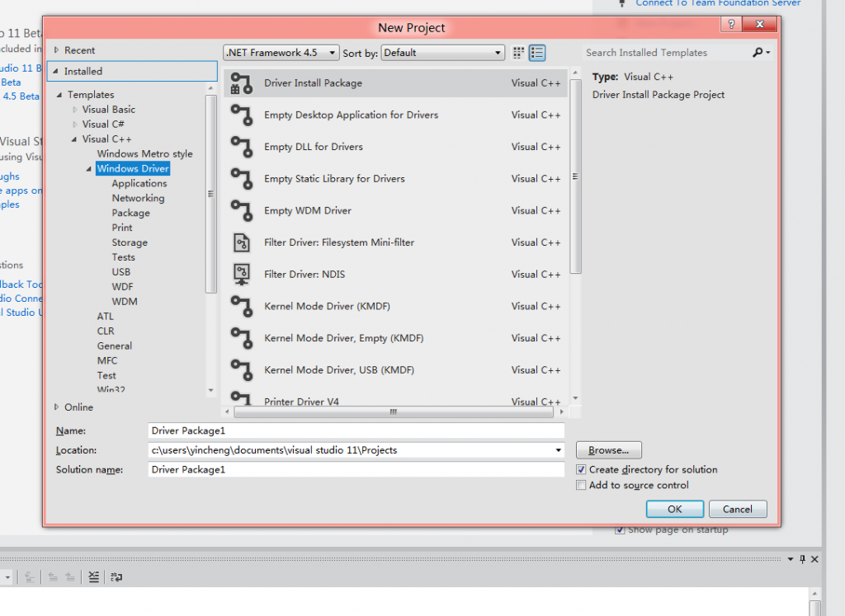Enable Add to source control

[x=582, y=486]
